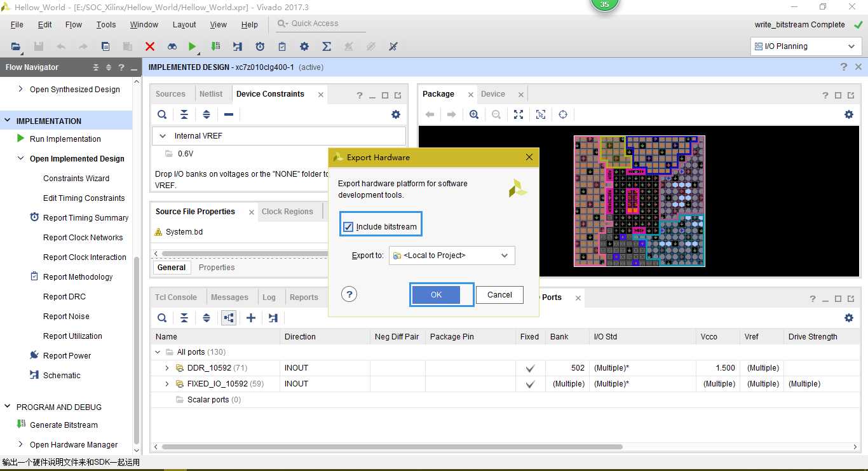Open I/O Planning layout dropdown
Screen dimensions: 868x471
point(804,46)
